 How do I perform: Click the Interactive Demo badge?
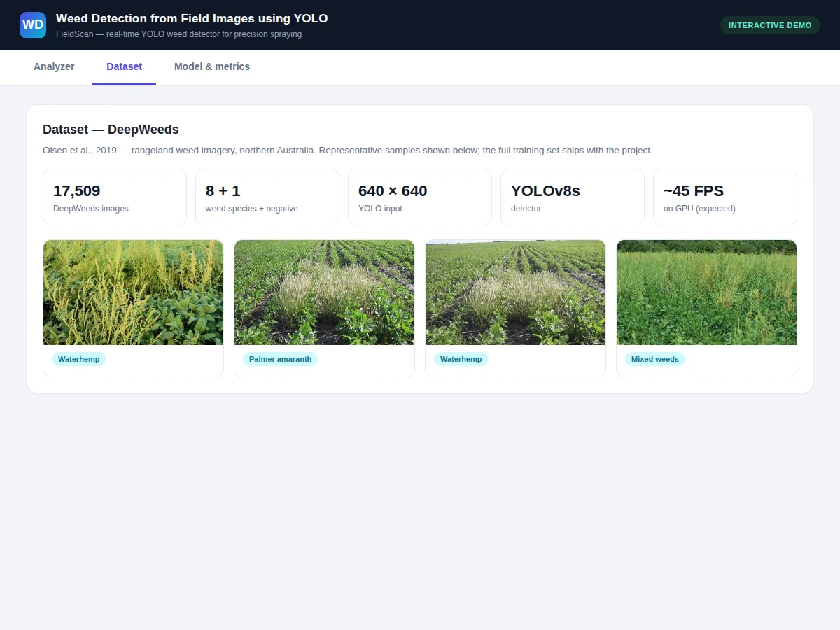pyautogui.click(x=770, y=25)
